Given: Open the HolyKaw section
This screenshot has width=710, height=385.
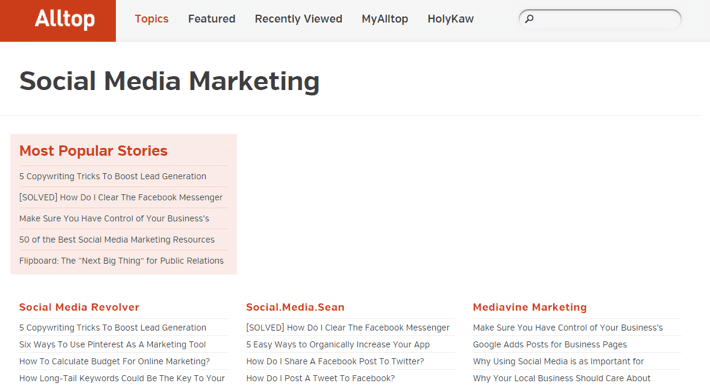Looking at the screenshot, I should [x=451, y=19].
